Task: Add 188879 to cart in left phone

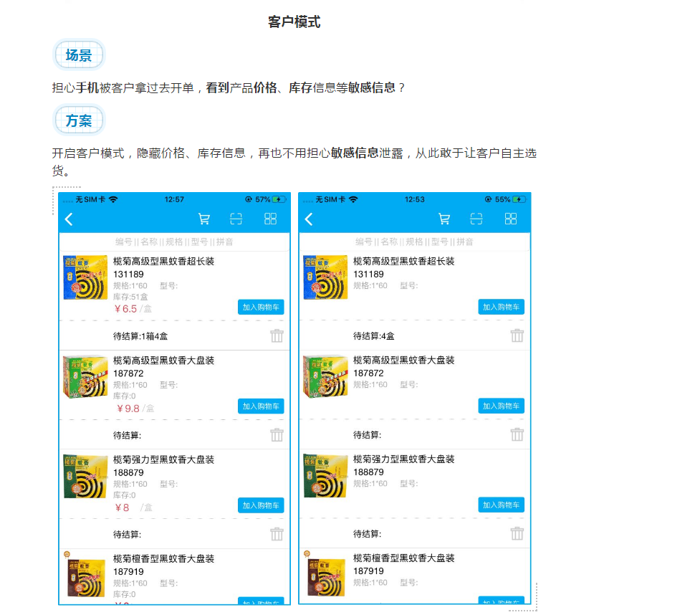Action: tap(261, 505)
